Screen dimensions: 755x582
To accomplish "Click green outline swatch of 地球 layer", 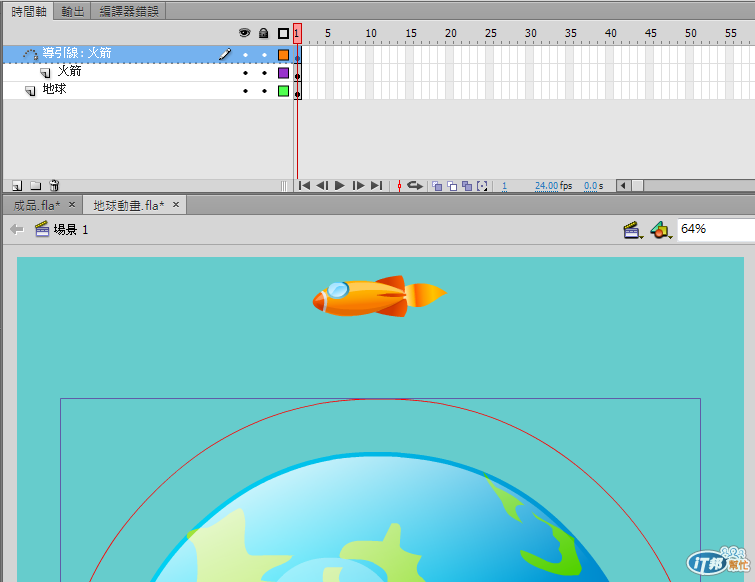I will coord(283,91).
